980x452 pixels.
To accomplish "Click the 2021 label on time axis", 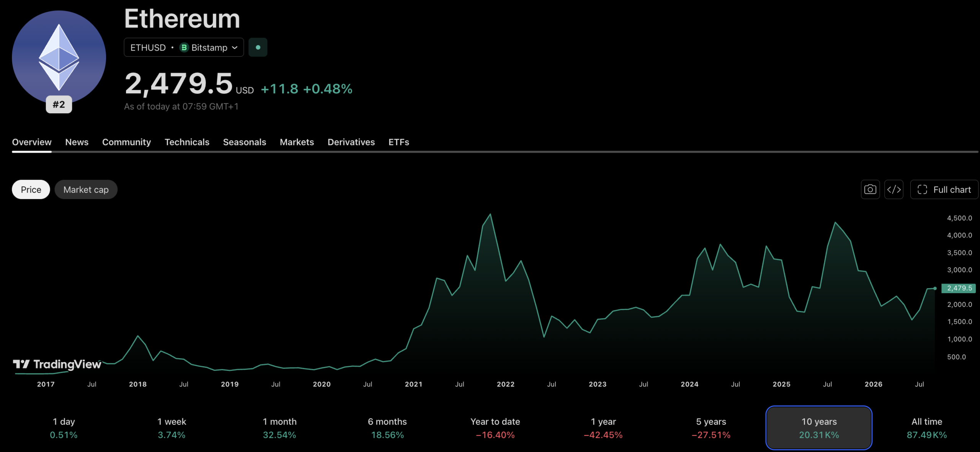I will click(x=414, y=384).
